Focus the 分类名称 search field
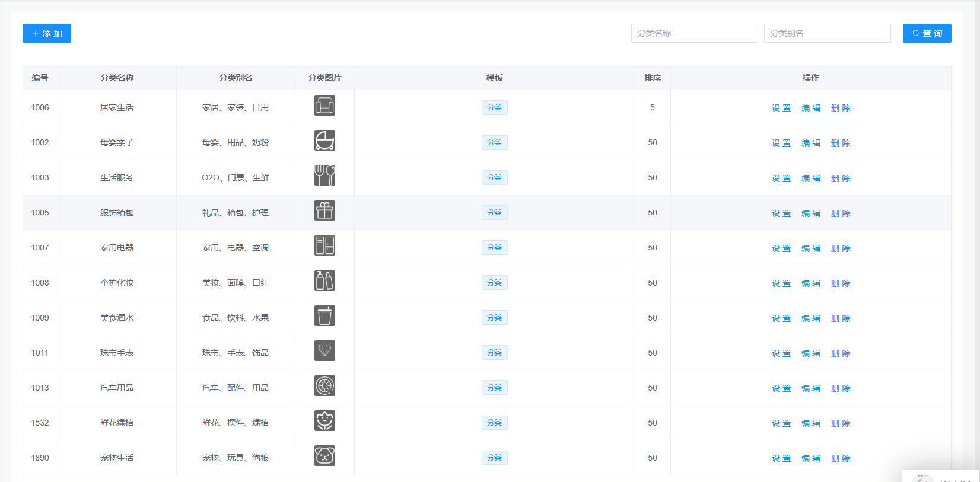The image size is (980, 482). [x=694, y=33]
